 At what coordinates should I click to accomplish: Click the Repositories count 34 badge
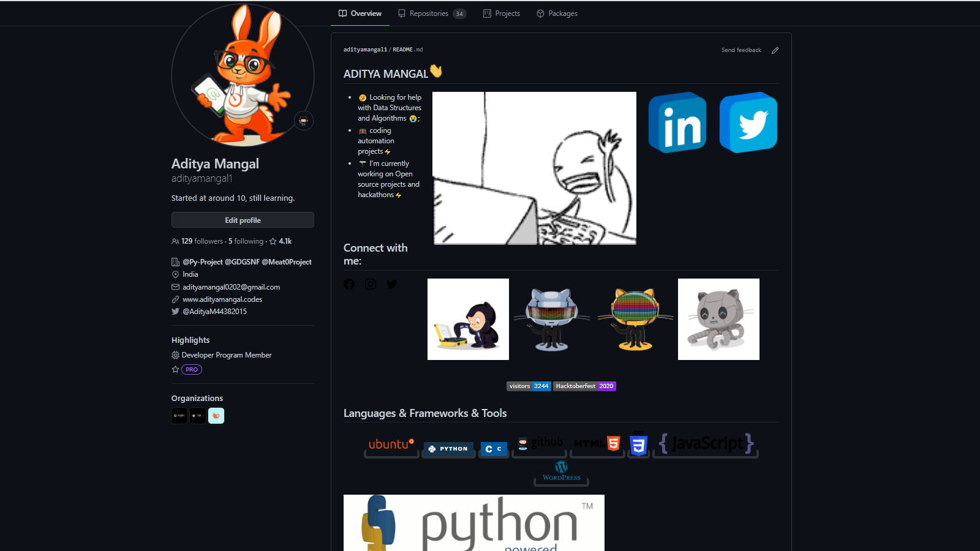pyautogui.click(x=459, y=13)
